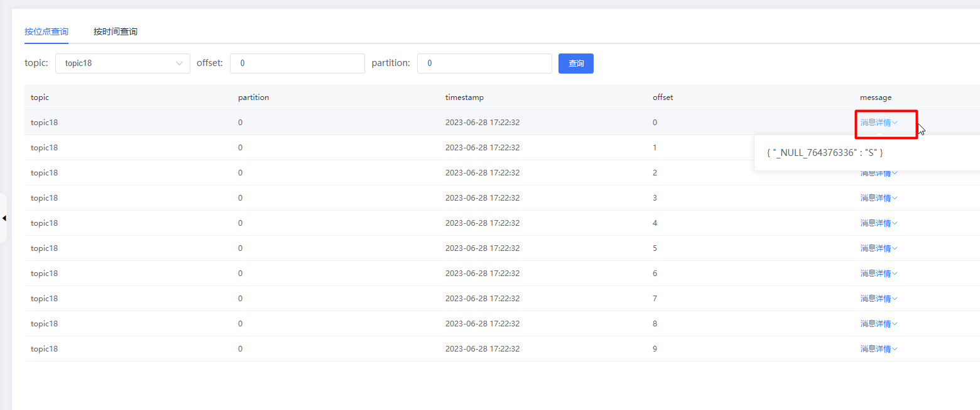Click the timestamp column header
980x410 pixels.
coord(464,97)
